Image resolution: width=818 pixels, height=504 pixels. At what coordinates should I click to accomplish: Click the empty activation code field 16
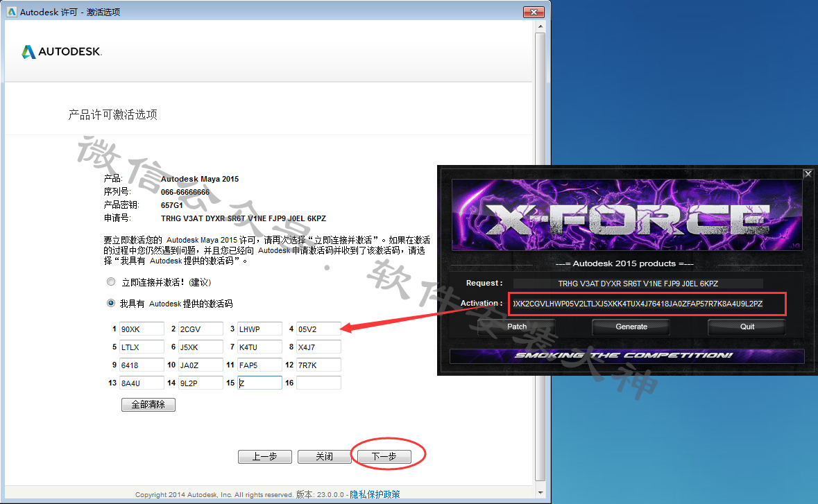click(318, 383)
